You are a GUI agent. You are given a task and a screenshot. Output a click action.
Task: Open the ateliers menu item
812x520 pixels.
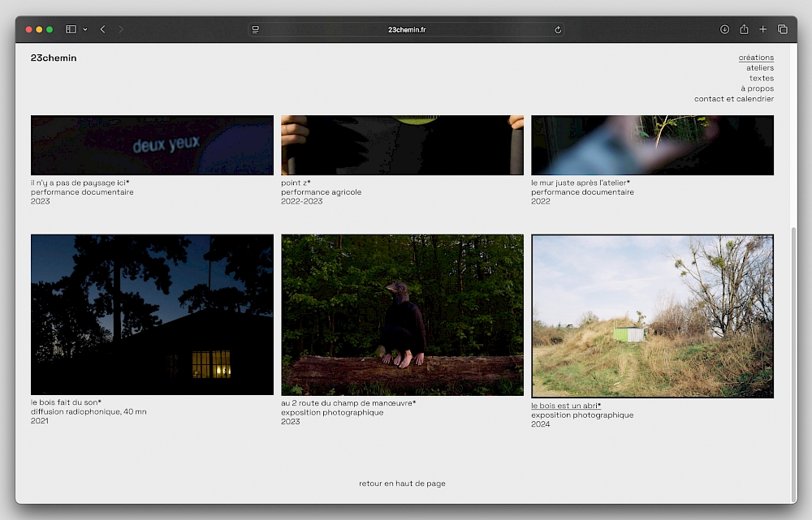click(760, 68)
